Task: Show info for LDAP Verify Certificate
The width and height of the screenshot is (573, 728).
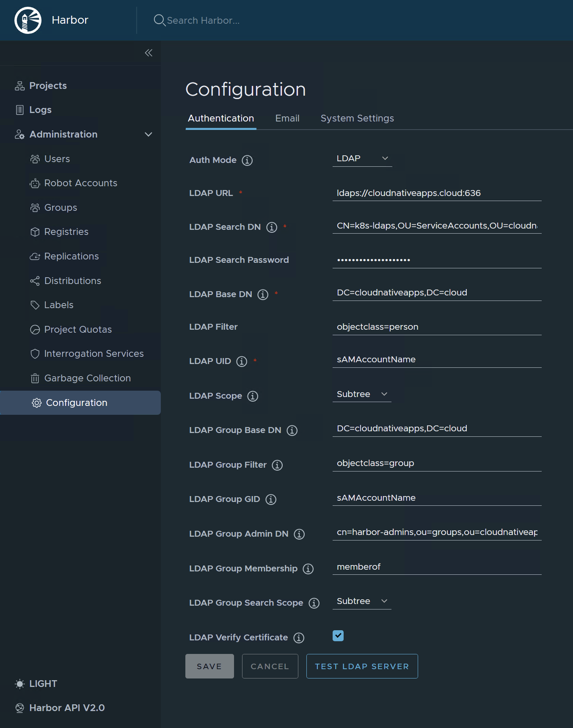Action: click(299, 638)
